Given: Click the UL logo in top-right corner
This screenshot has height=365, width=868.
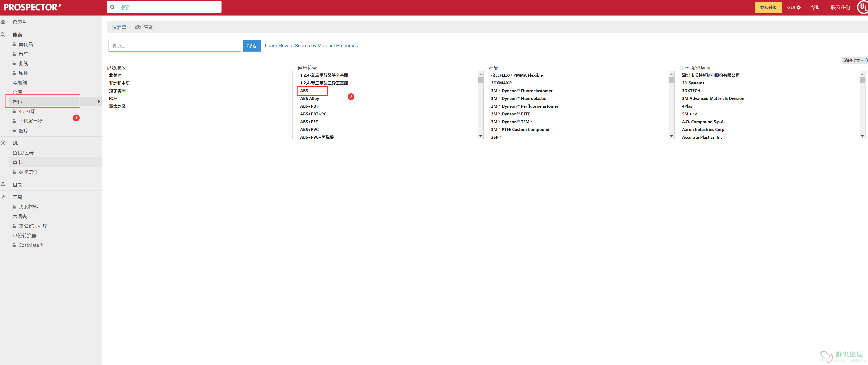Looking at the screenshot, I should pyautogui.click(x=863, y=7).
